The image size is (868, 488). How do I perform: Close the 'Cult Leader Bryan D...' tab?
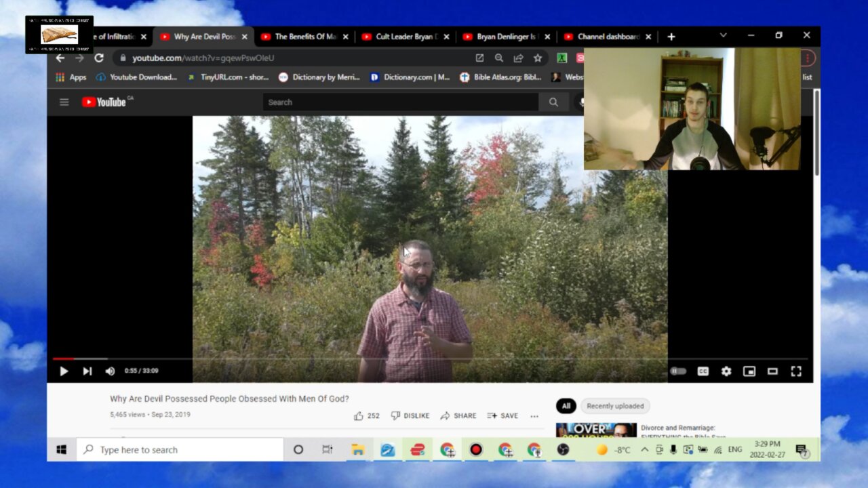click(x=446, y=37)
